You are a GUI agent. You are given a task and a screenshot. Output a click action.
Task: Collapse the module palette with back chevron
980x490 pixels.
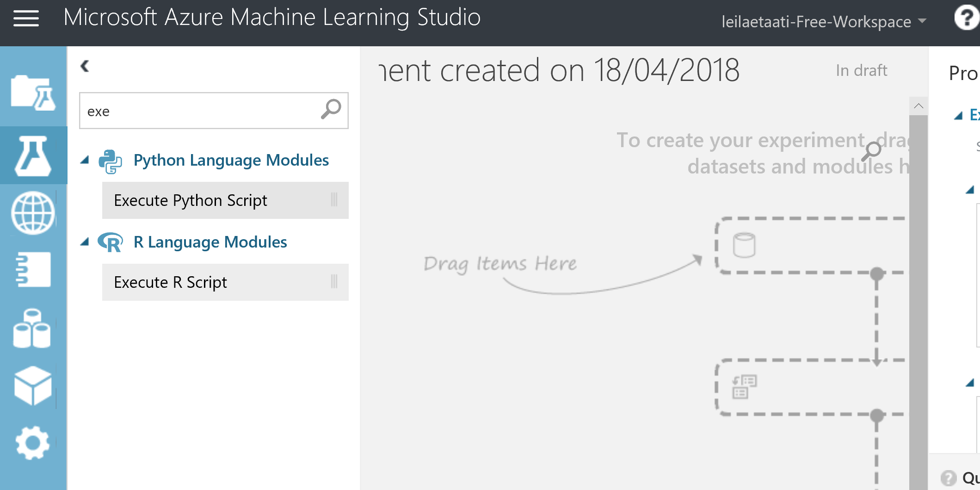[x=85, y=66]
